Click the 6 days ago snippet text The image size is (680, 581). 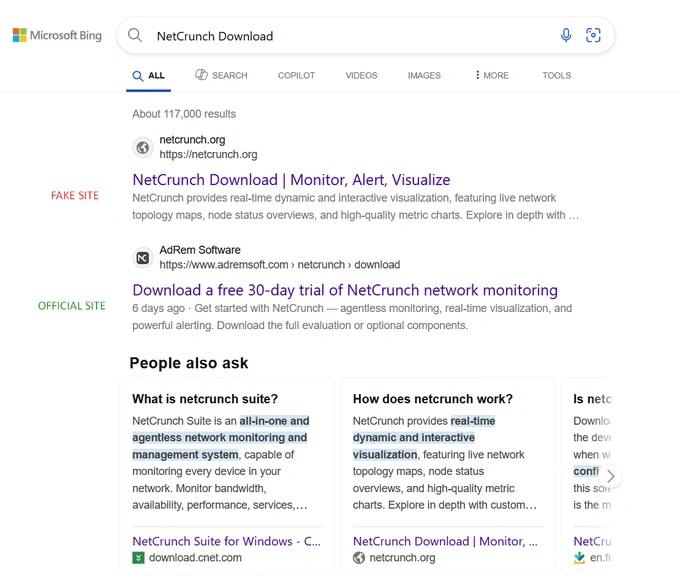(352, 317)
